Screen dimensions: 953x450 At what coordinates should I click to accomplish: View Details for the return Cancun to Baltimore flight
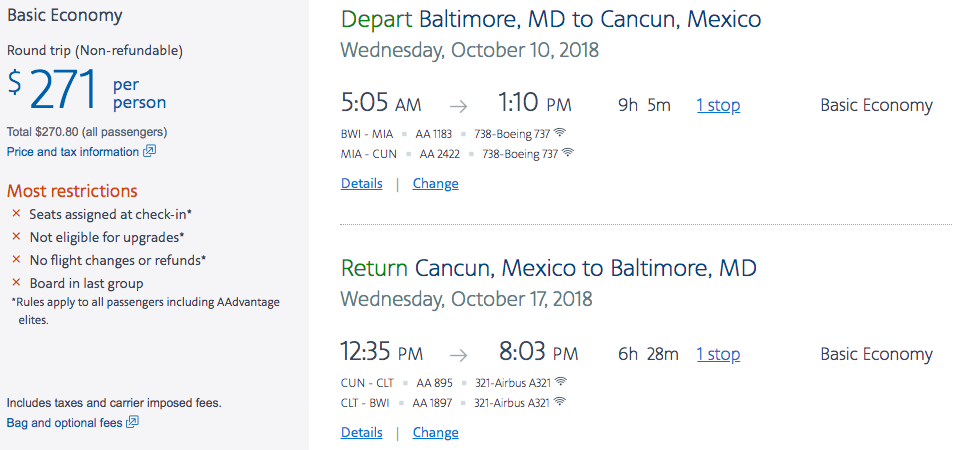tap(361, 432)
